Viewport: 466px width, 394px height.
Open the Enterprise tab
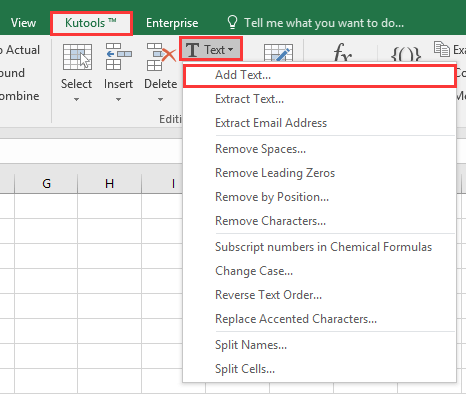(x=172, y=23)
